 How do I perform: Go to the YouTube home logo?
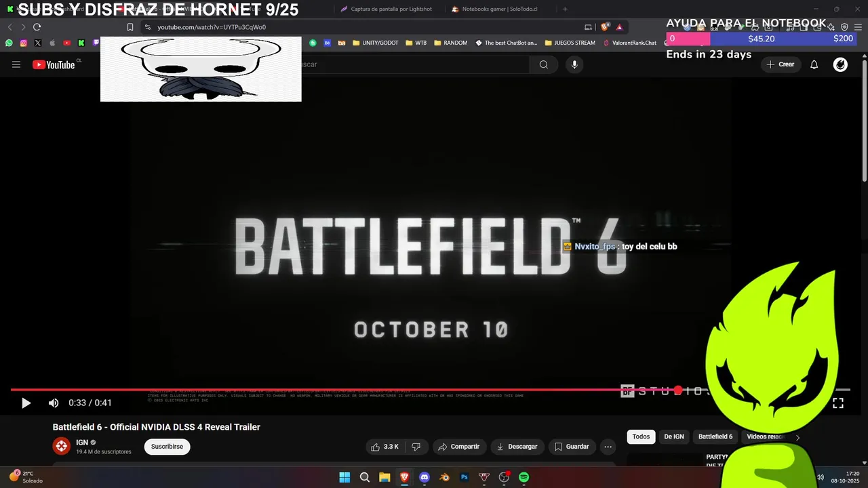tap(54, 64)
